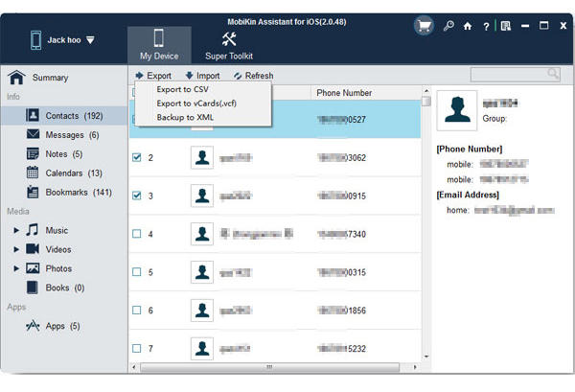Viewport: 575px width, 392px height.
Task: Click avatar of contact row 4
Action: click(202, 234)
